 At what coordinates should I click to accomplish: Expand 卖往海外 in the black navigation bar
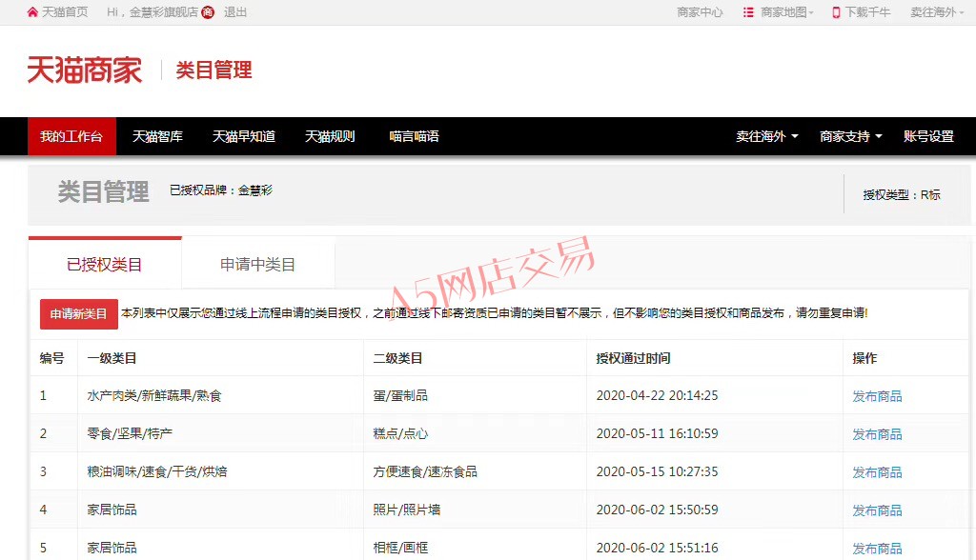coord(767,136)
